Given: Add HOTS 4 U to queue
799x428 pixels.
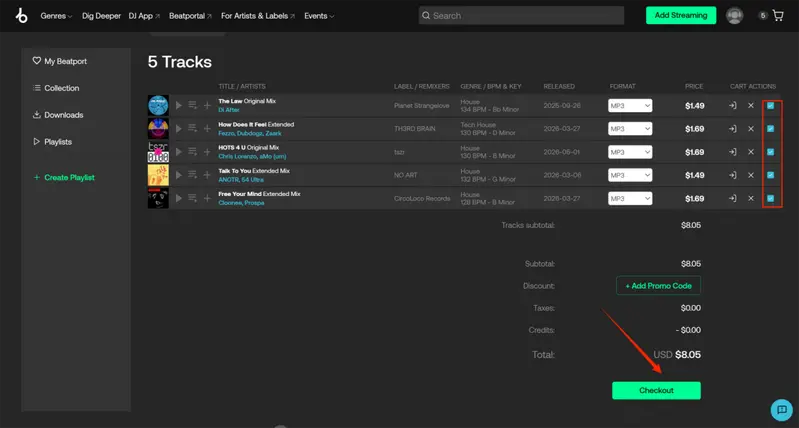Looking at the screenshot, I should point(193,152).
